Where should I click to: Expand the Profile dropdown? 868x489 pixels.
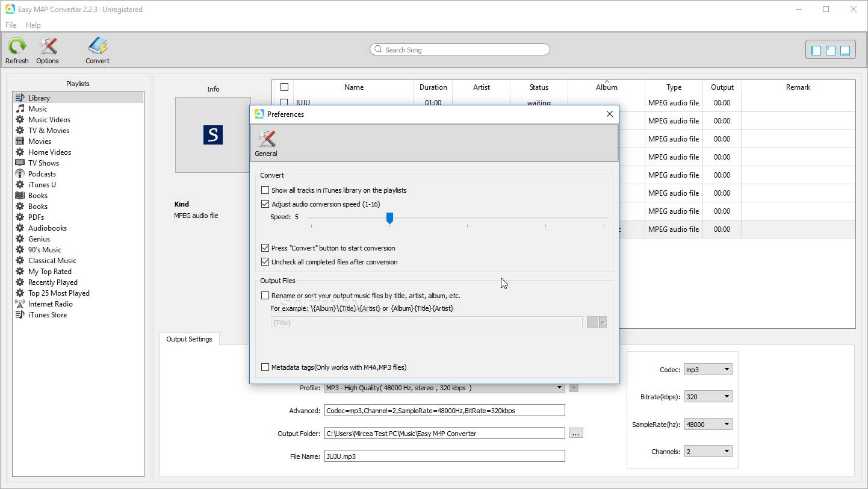point(445,388)
